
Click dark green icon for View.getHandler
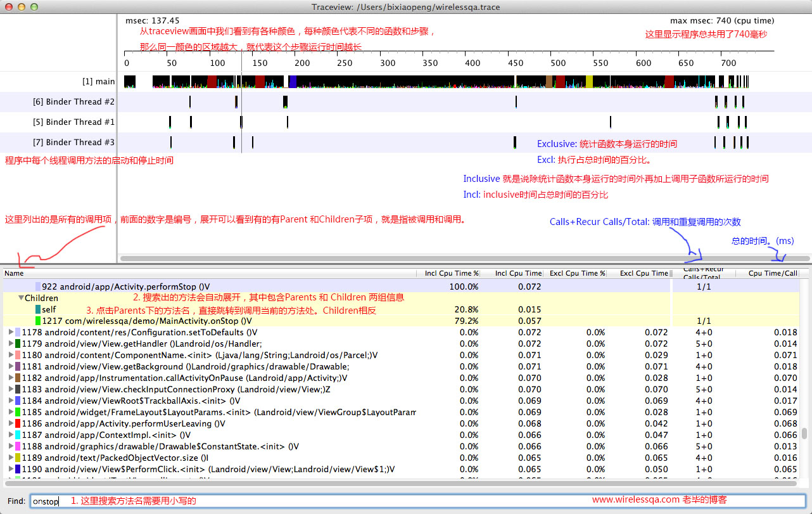pyautogui.click(x=18, y=344)
